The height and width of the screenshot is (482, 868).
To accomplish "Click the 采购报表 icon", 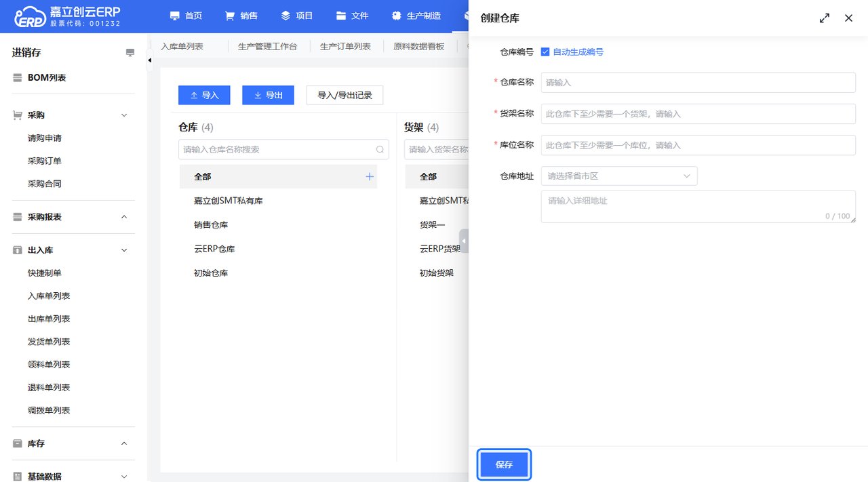I will point(18,217).
